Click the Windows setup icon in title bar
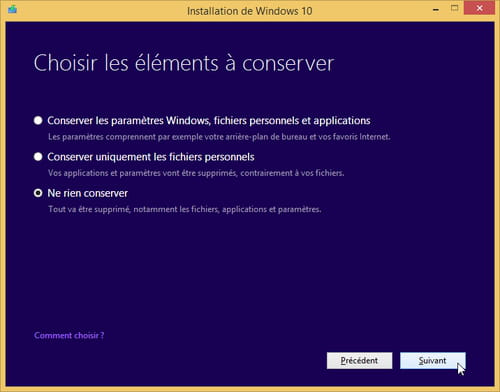Screen dimensions: 500x392 12,9
